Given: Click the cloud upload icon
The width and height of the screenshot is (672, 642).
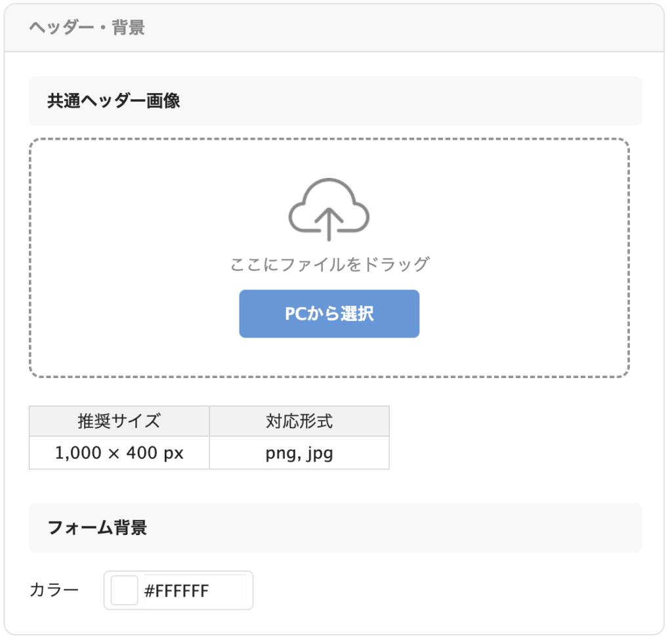Looking at the screenshot, I should point(329,209).
